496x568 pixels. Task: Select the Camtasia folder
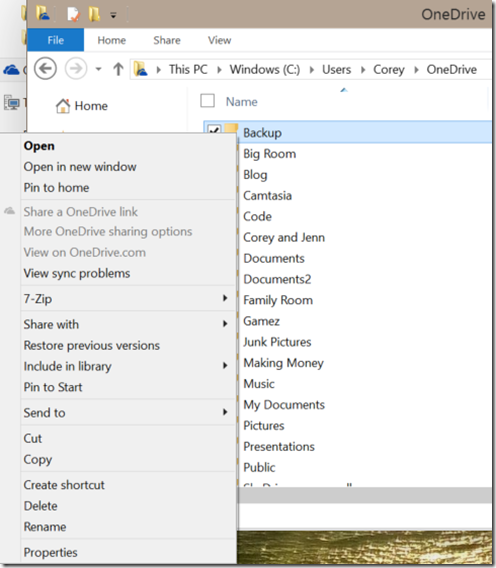[x=267, y=196]
